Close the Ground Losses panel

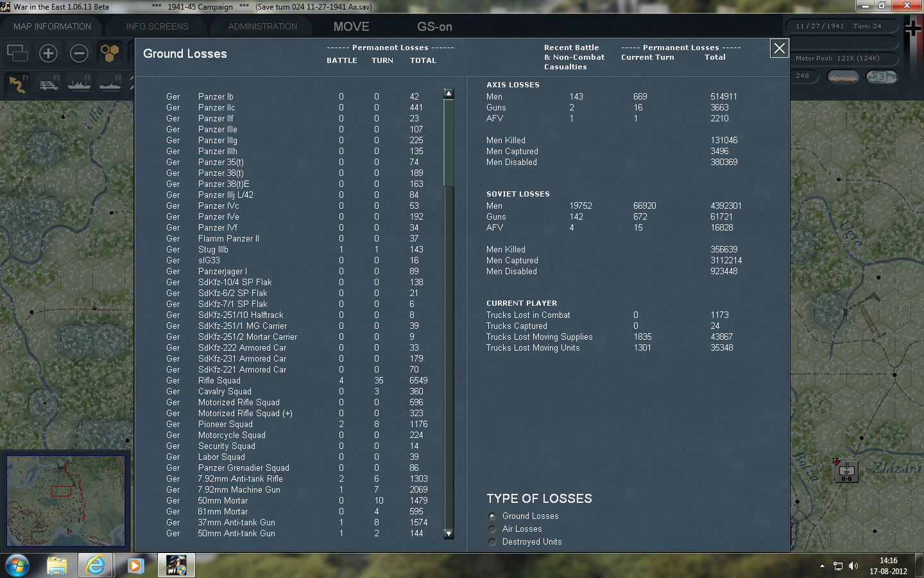[779, 48]
